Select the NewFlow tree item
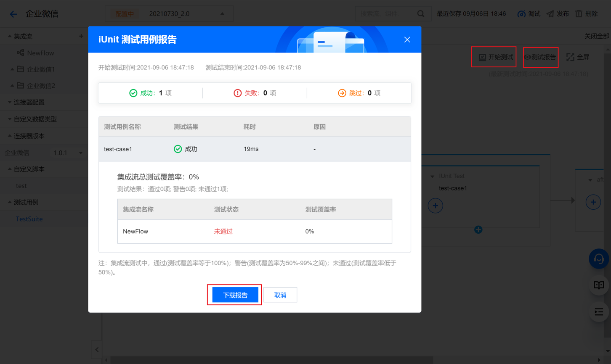The image size is (611, 364). click(40, 53)
